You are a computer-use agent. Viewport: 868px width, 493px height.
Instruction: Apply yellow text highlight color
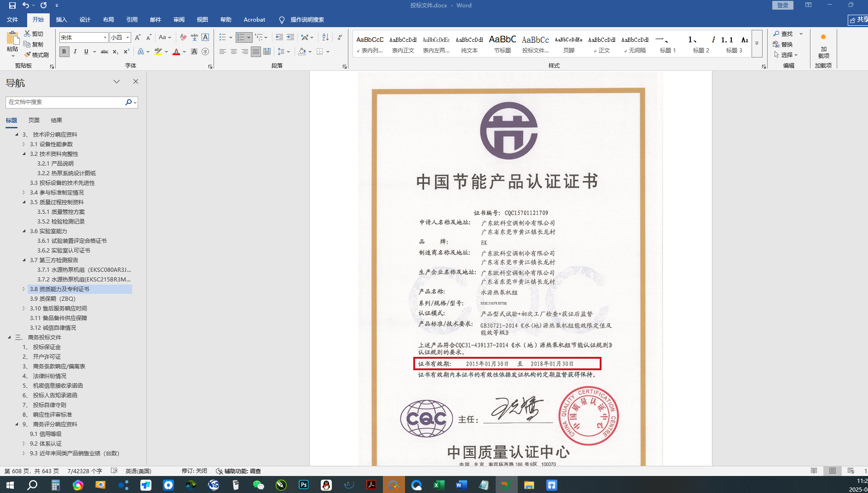pyautogui.click(x=158, y=52)
